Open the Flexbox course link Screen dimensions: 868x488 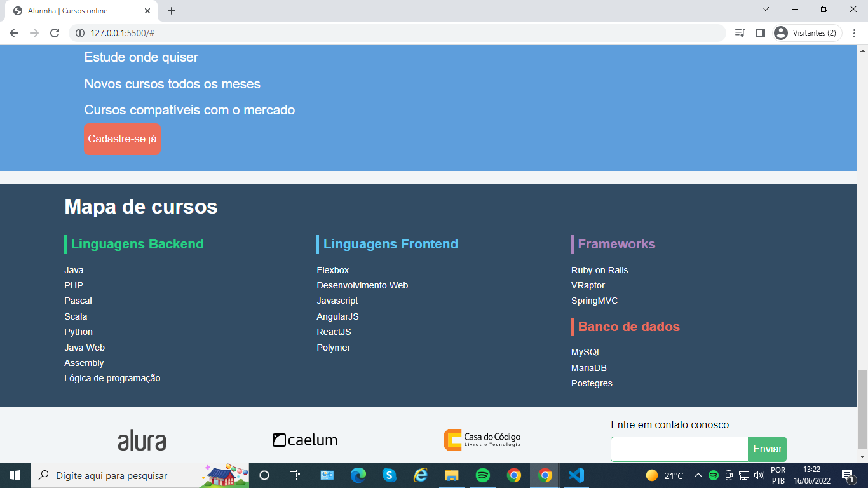333,270
